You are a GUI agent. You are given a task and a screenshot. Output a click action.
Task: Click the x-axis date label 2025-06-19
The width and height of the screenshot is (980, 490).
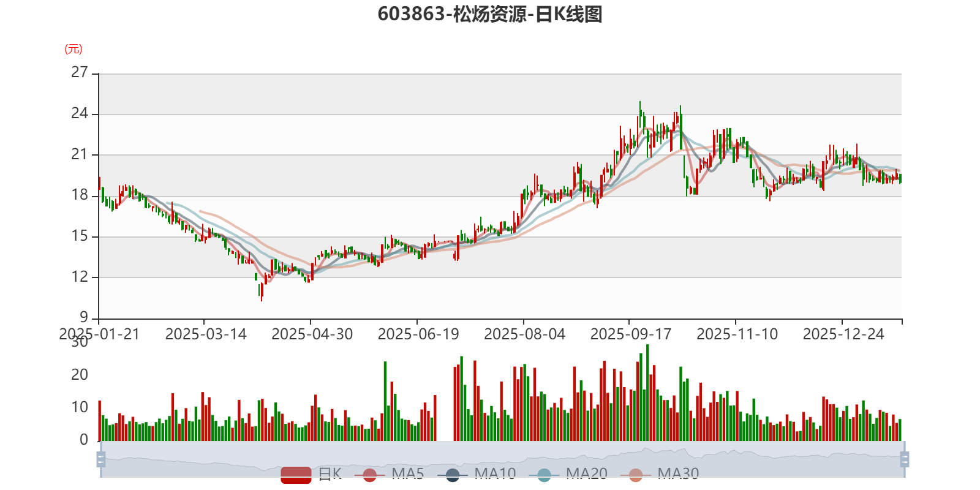point(418,334)
